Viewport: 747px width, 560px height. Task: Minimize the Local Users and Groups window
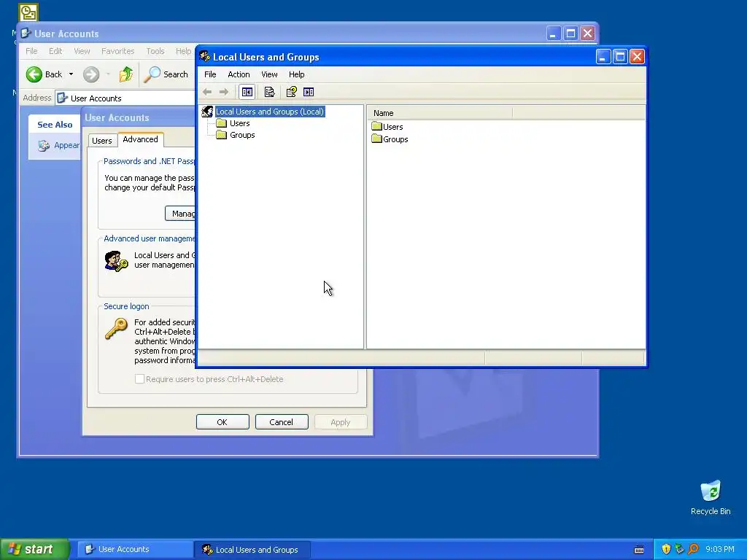(x=603, y=57)
